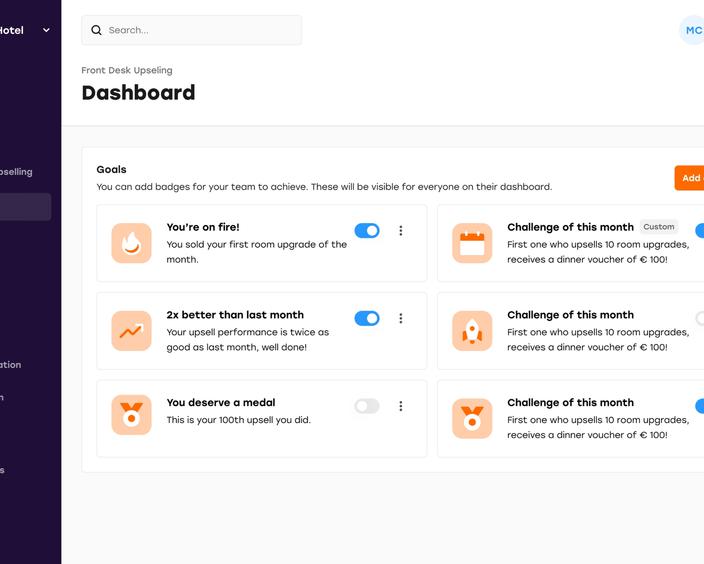Click the rocket icon on the challenge card
Image resolution: width=704 pixels, height=564 pixels.
coord(472,331)
